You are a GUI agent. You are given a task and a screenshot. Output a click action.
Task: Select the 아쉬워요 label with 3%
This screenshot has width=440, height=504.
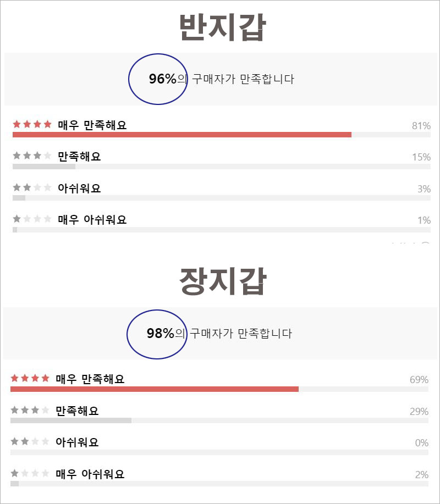(79, 189)
